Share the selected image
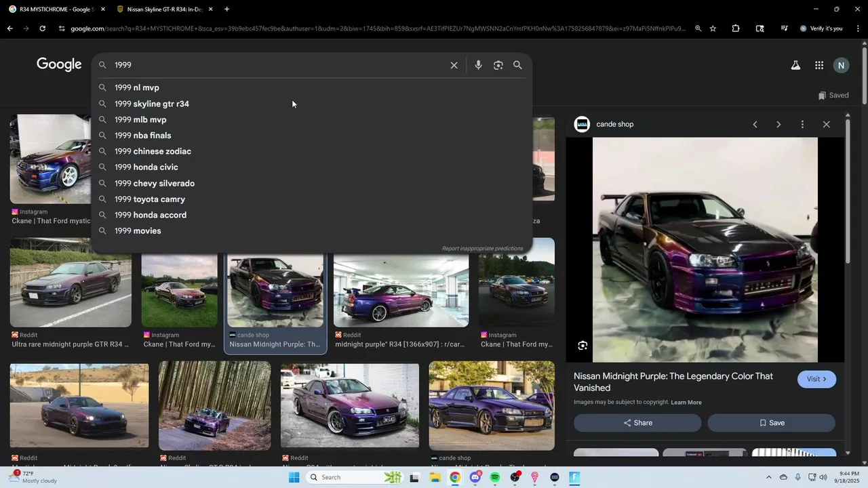868x488 pixels. 637,423
